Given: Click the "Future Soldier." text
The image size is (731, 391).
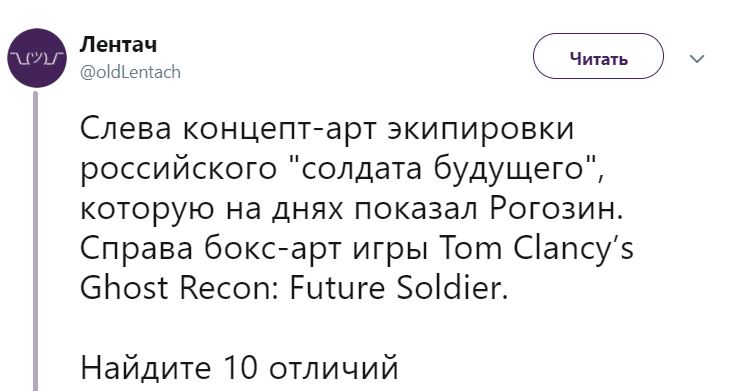Looking at the screenshot, I should (x=398, y=288).
